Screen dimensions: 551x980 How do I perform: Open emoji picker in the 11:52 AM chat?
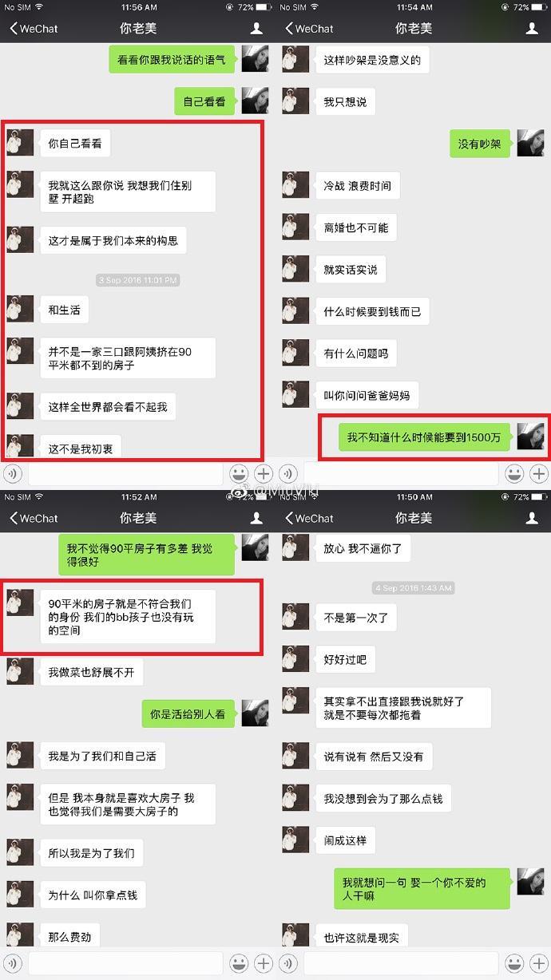tap(240, 963)
